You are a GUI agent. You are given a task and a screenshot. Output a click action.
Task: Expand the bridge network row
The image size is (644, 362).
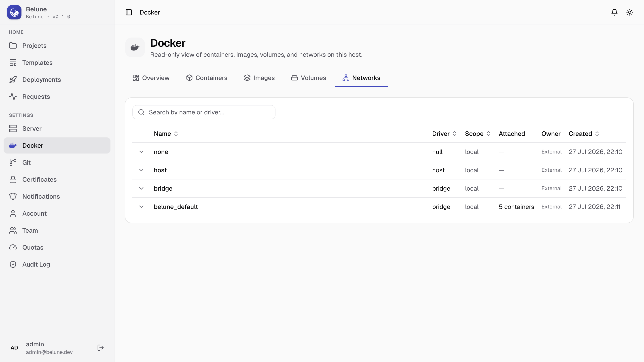[x=141, y=188]
